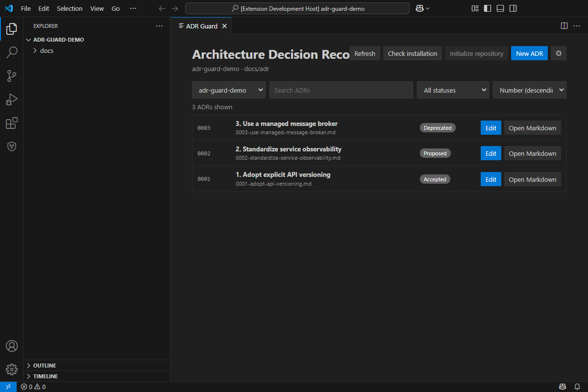Open the ADR Guard shield icon view
This screenshot has width=588, height=392.
pos(12,147)
